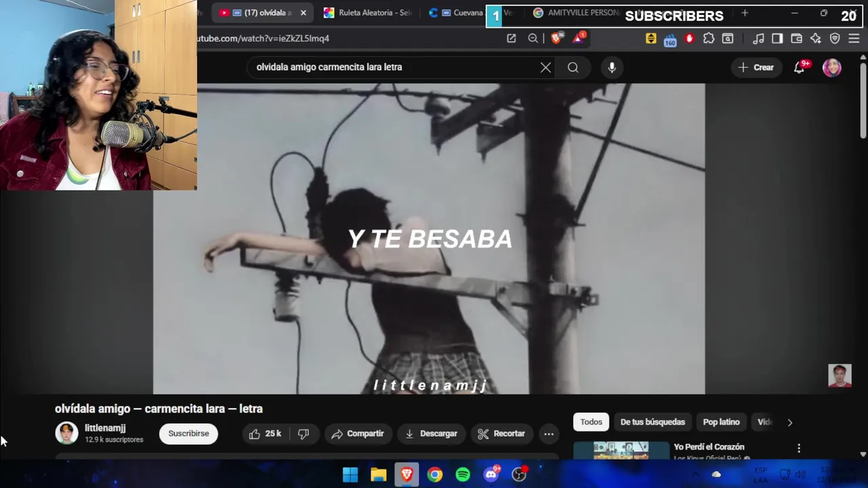Start voice search with microphone

[612, 67]
